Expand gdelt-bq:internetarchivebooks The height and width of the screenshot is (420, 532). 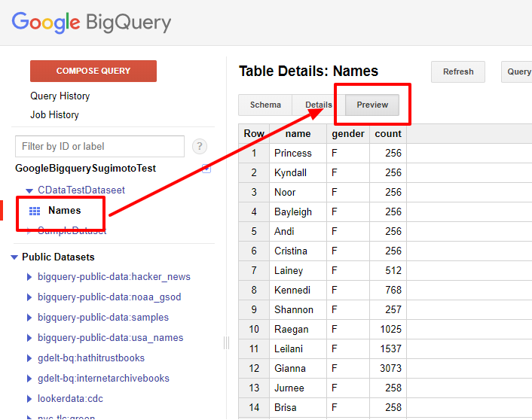click(x=29, y=379)
